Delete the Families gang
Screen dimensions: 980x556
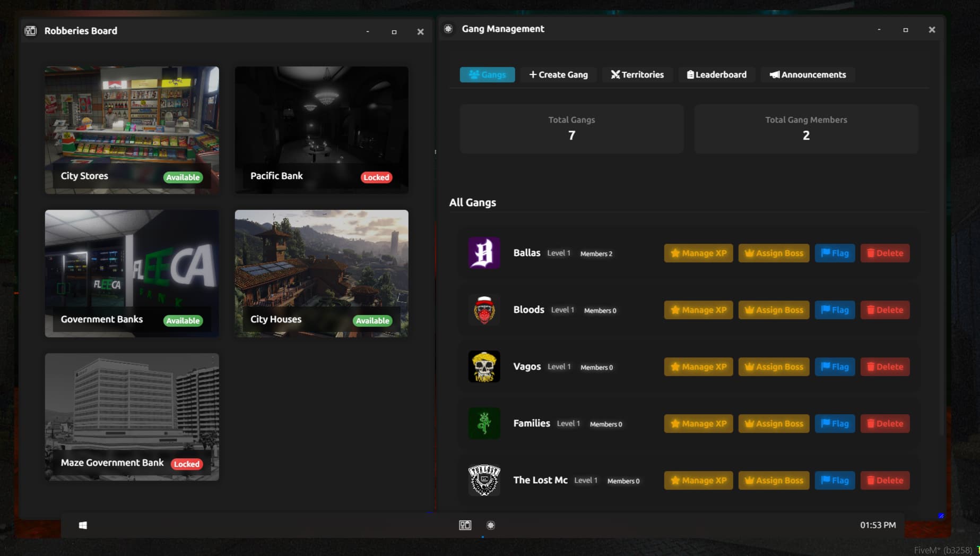tap(884, 424)
